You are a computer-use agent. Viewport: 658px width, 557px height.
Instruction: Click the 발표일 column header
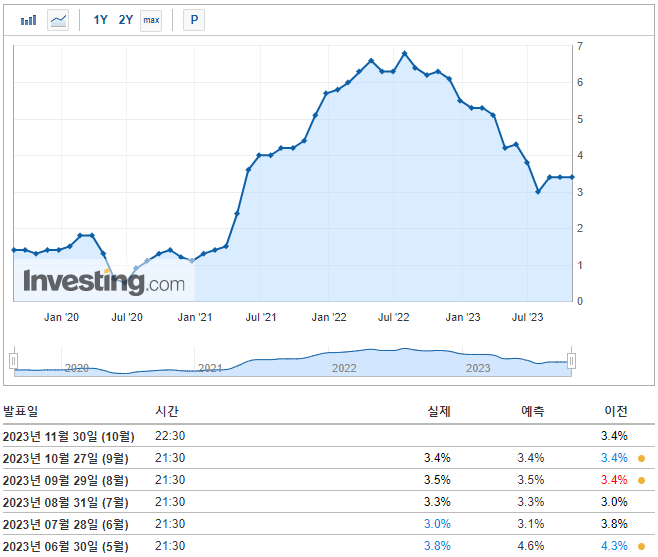click(21, 411)
